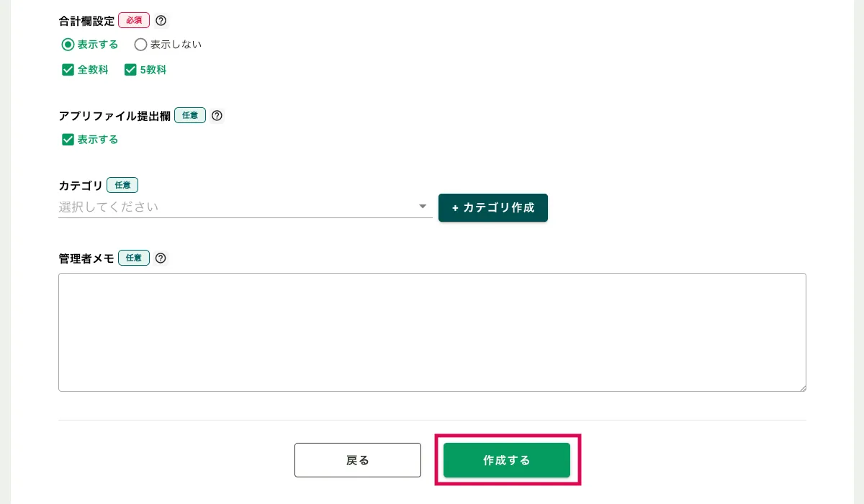
Task: Click help icon beside 管理者メモ
Action: point(161,258)
